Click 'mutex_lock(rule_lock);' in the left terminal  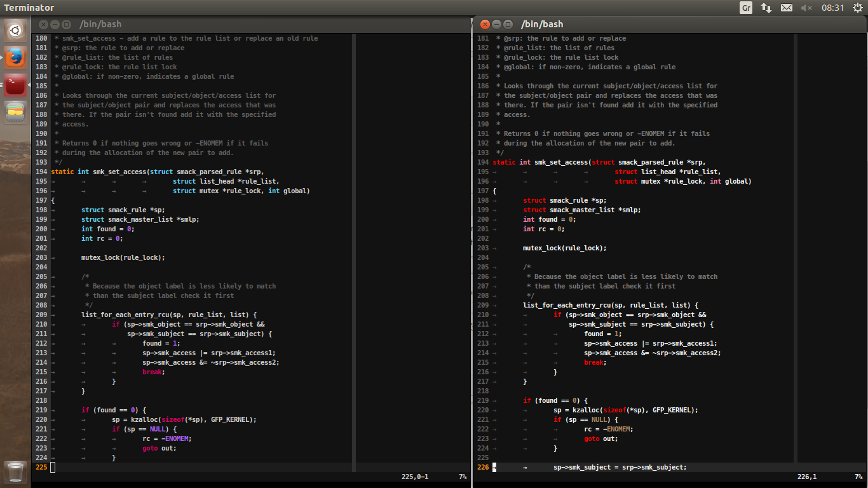tap(123, 257)
